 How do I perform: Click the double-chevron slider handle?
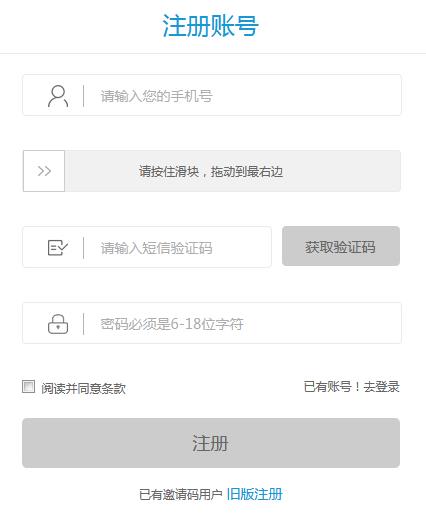[44, 171]
